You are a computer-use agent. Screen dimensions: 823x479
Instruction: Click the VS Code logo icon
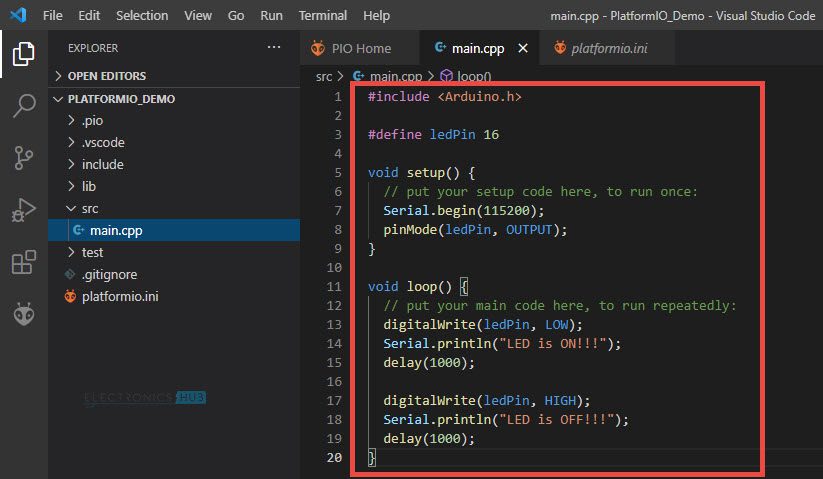(18, 16)
